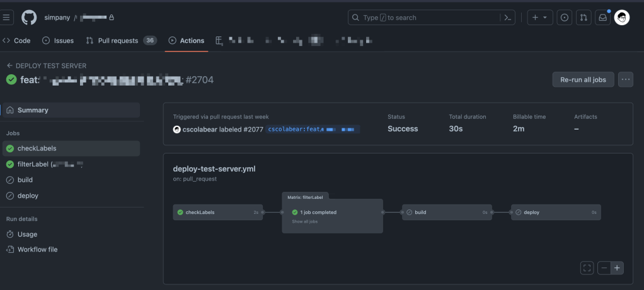Click the deploy node in workflow graph
Screen dimensions: 644x290
556,213
